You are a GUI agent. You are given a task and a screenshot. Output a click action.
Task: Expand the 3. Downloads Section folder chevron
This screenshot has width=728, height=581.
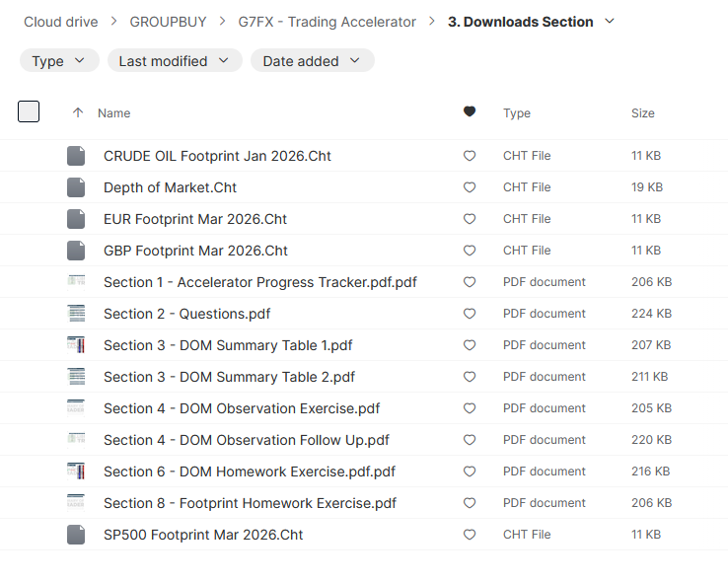coord(610,22)
